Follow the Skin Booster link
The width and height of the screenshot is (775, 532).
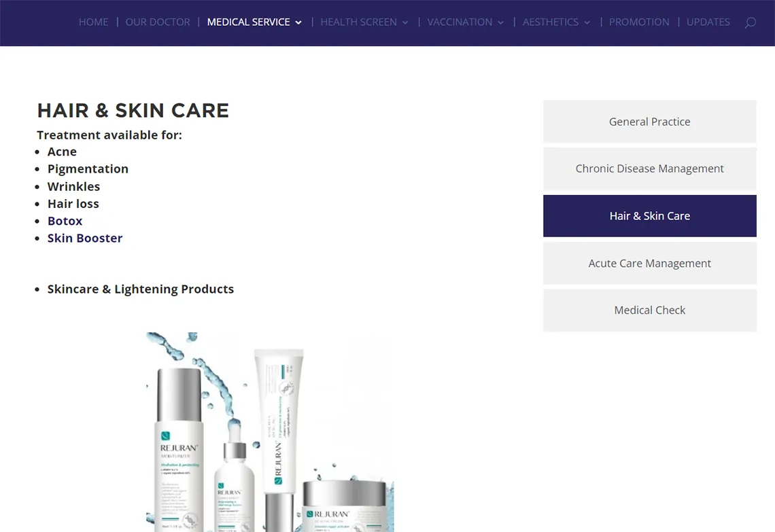85,238
